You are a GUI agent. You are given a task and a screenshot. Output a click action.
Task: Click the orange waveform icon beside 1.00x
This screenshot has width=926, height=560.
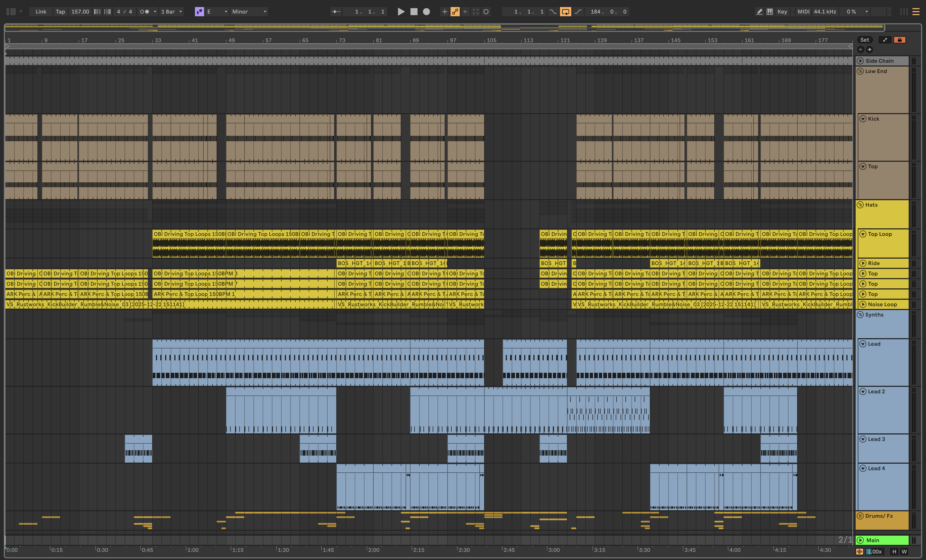(x=859, y=551)
